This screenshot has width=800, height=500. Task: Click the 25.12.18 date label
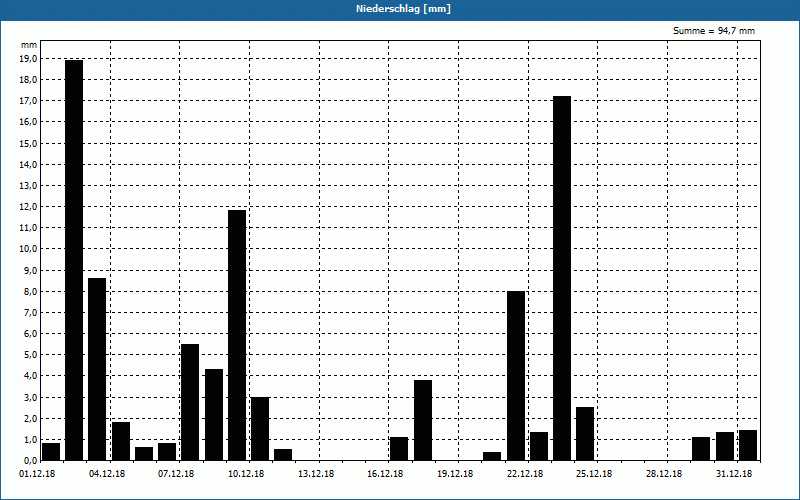pyautogui.click(x=594, y=474)
